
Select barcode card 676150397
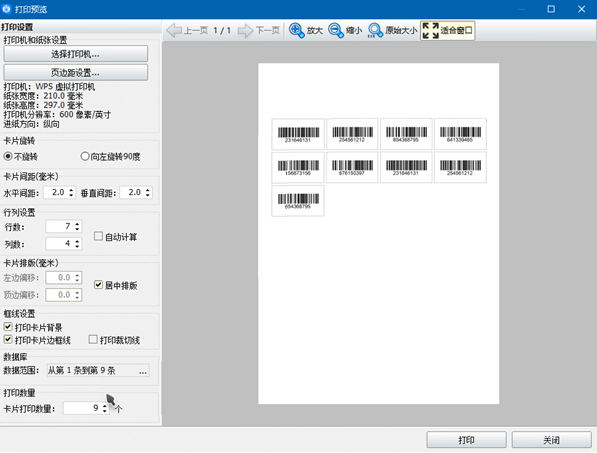(x=352, y=167)
